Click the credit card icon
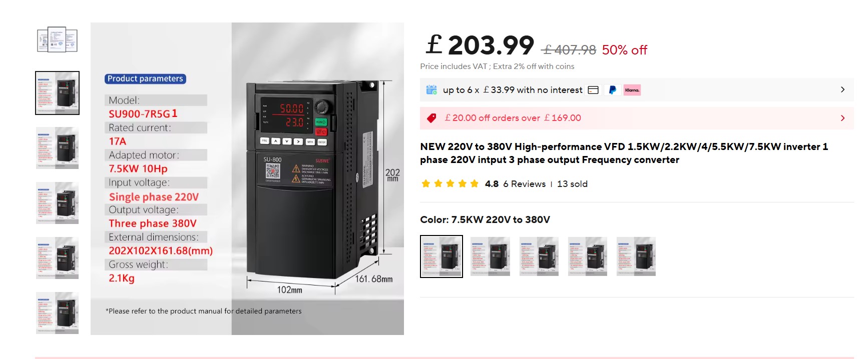 [x=593, y=90]
